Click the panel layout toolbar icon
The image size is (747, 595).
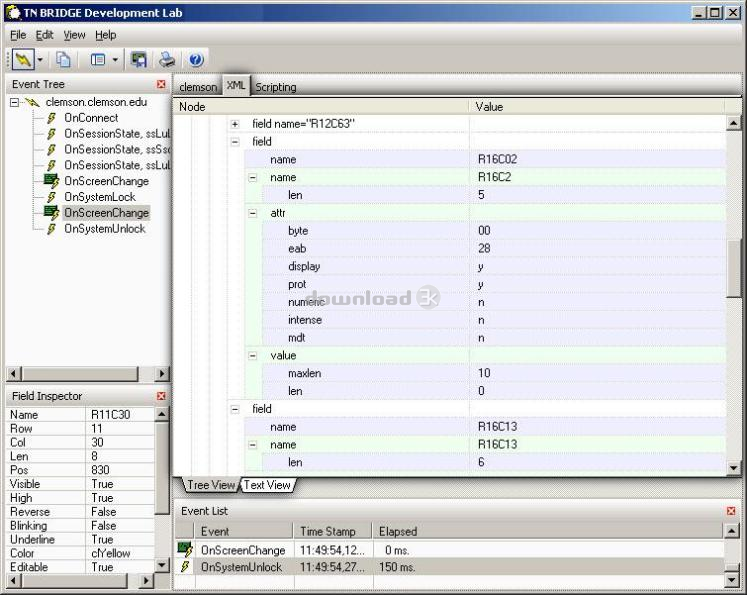click(x=98, y=60)
